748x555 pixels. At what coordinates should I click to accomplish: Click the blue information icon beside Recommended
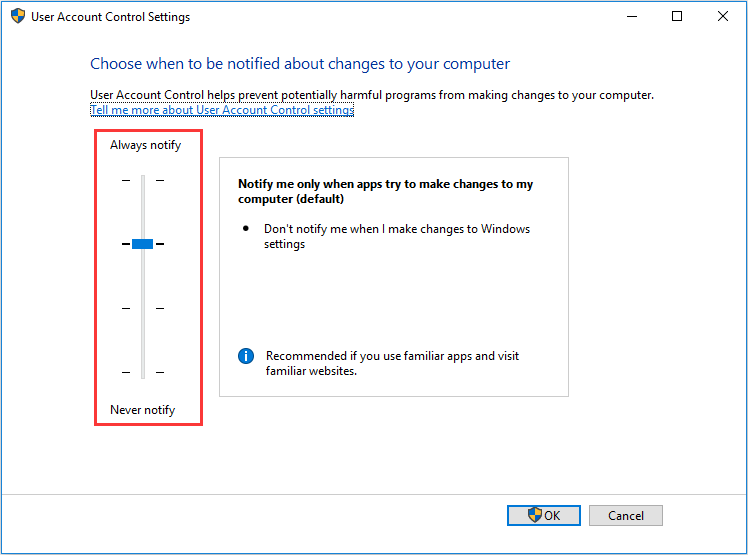(246, 356)
